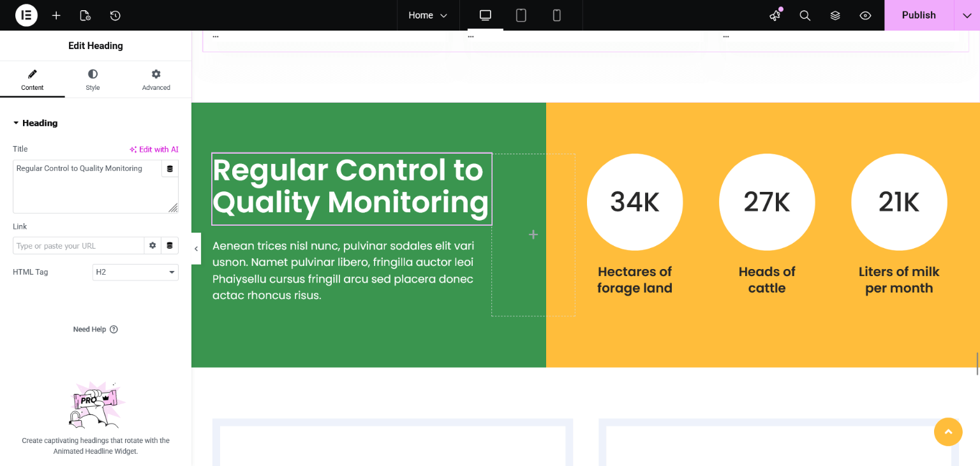Open the Elementor logo menu
Viewport: 980px width, 466px height.
[26, 15]
